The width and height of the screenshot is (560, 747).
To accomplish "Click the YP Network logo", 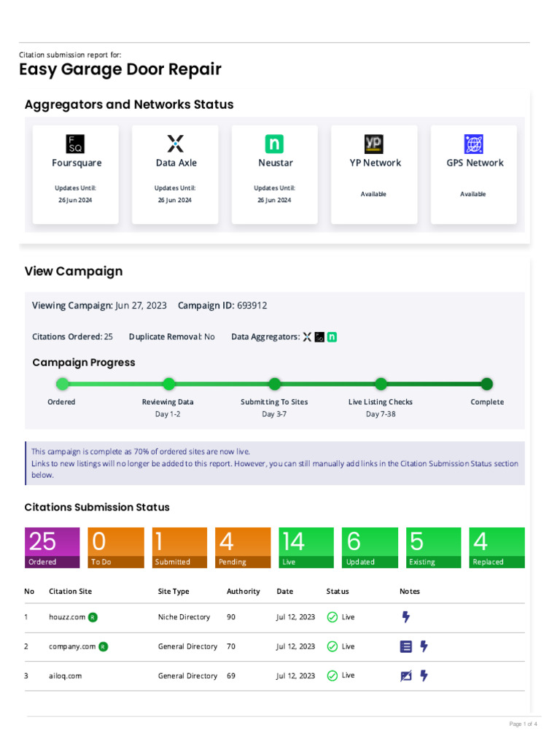I will pyautogui.click(x=374, y=144).
